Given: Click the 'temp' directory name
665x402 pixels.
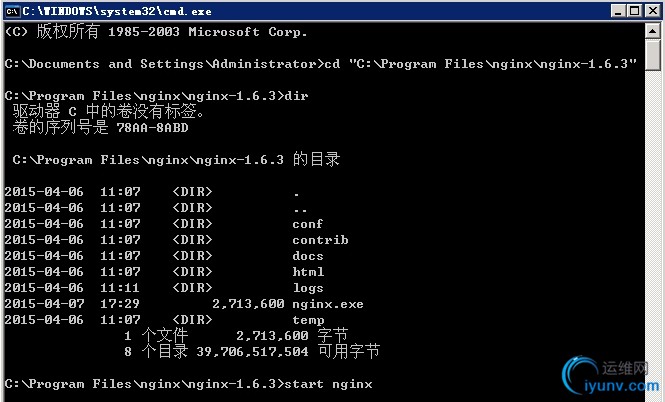Looking at the screenshot, I should click(x=308, y=320).
